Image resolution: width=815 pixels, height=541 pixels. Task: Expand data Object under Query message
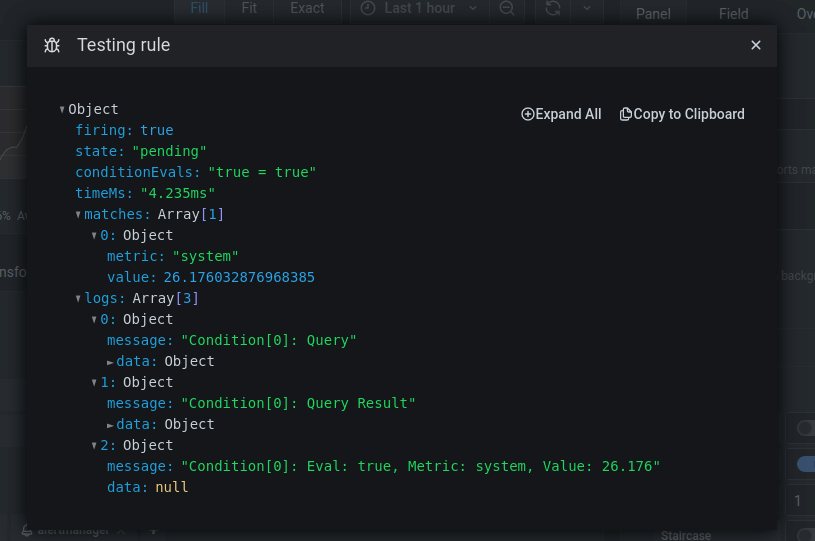coord(110,362)
